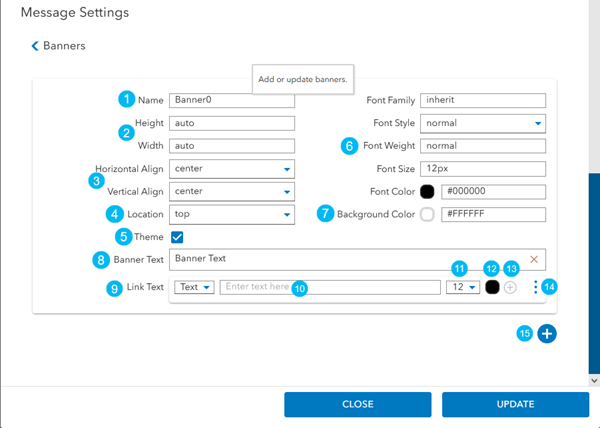Click the red X to clear Banner Text
The width and height of the screenshot is (600, 428).
[x=534, y=259]
